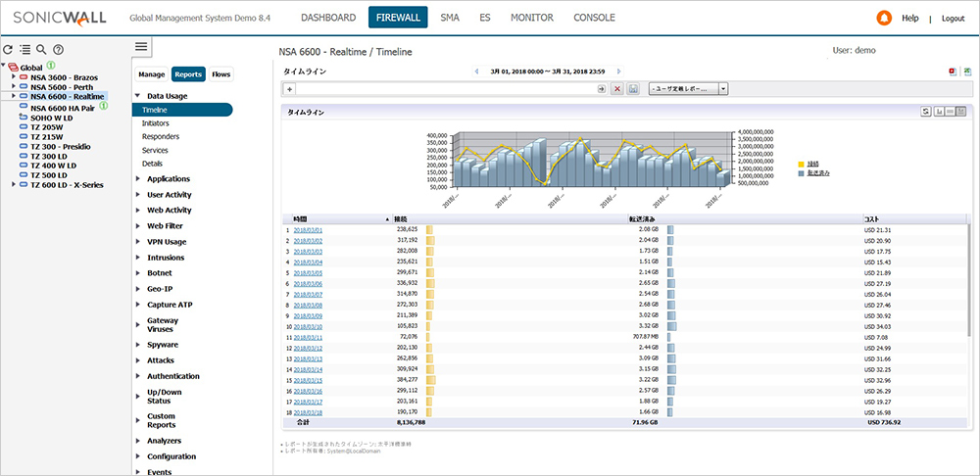
Task: Go to previous date range arrow
Action: pos(477,71)
